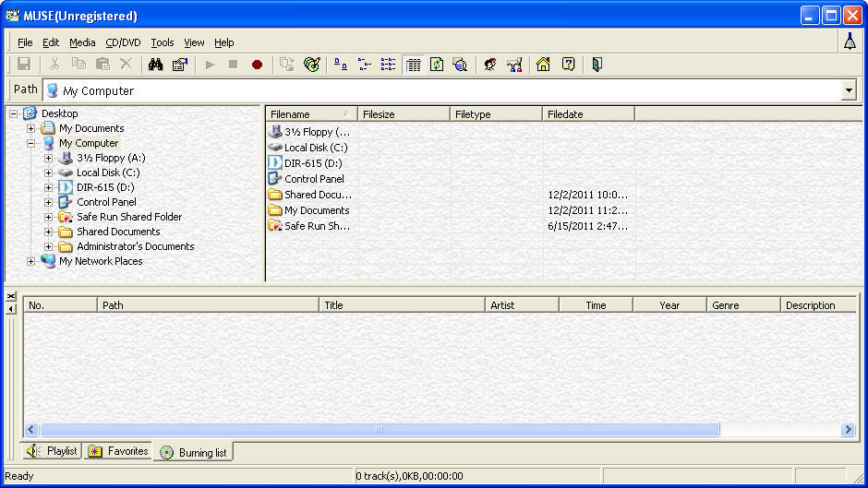868x488 pixels.
Task: Expand the My Network Places node
Action: (x=31, y=261)
